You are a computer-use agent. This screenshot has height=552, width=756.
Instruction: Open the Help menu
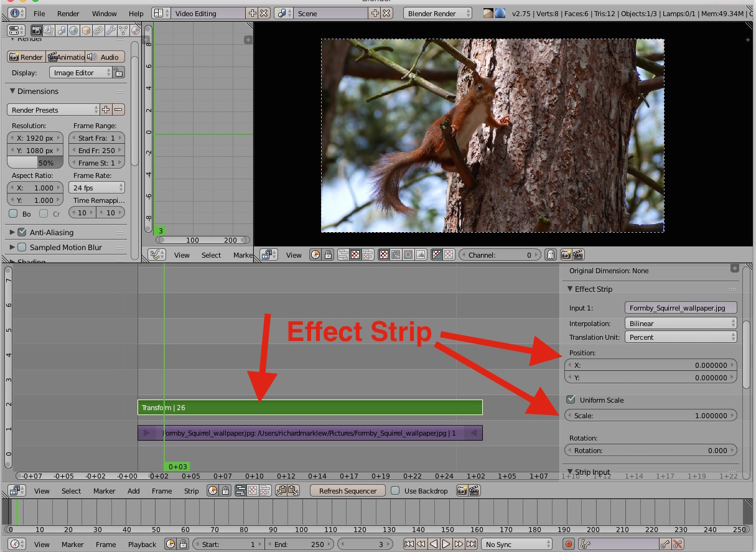pyautogui.click(x=136, y=13)
